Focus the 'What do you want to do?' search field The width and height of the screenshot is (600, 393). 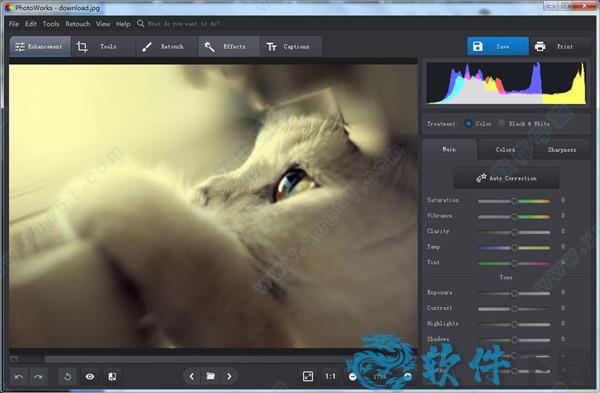point(183,24)
